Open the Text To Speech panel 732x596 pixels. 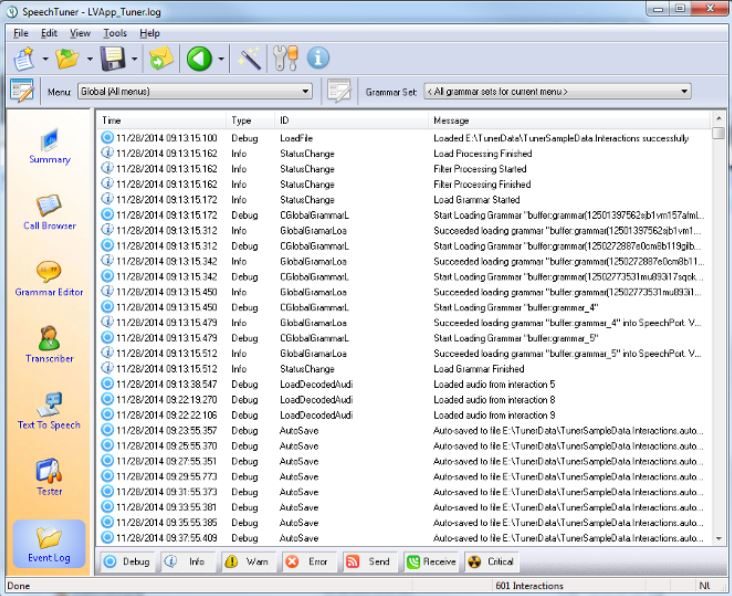tap(49, 408)
